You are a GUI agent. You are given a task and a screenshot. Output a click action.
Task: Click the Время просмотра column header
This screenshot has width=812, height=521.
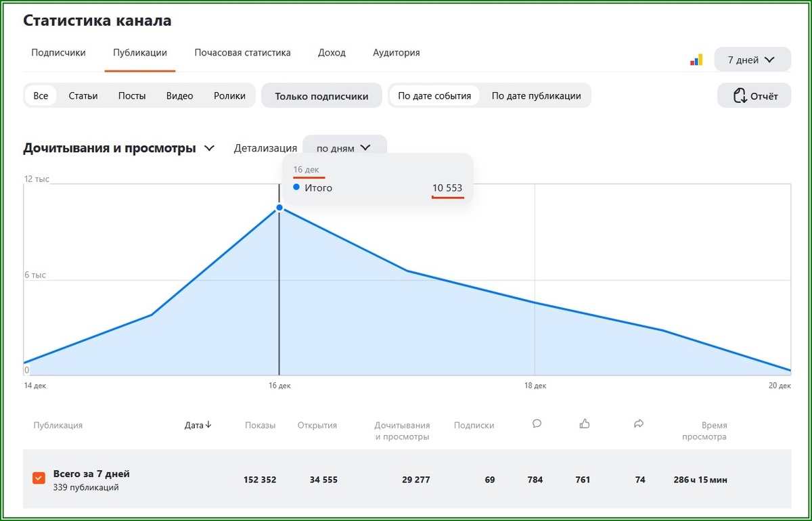point(704,431)
